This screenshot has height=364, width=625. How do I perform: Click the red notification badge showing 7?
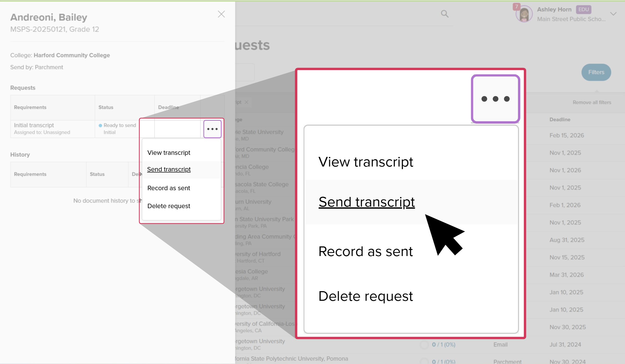pyautogui.click(x=516, y=7)
